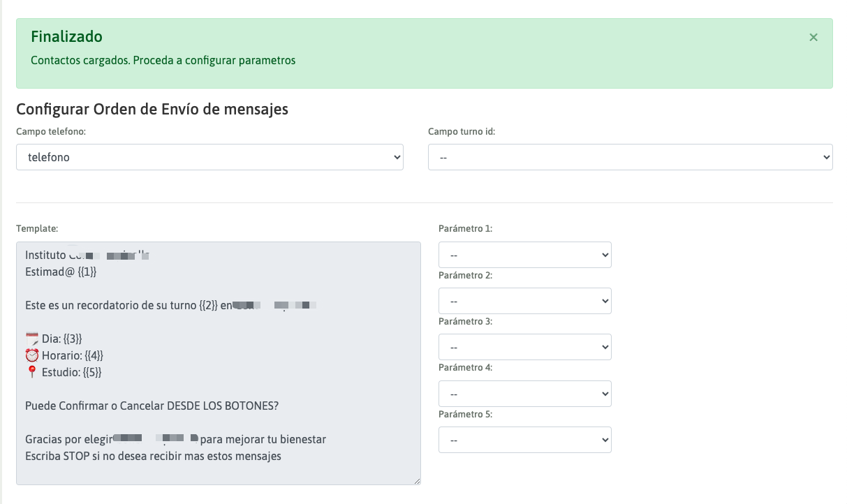Open the Parámetro 4 dropdown

(524, 394)
